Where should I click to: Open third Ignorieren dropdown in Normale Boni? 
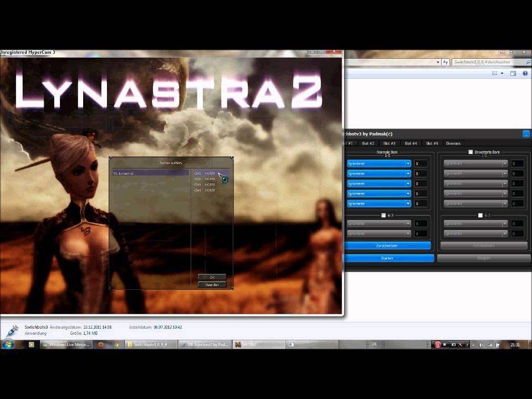click(378, 183)
